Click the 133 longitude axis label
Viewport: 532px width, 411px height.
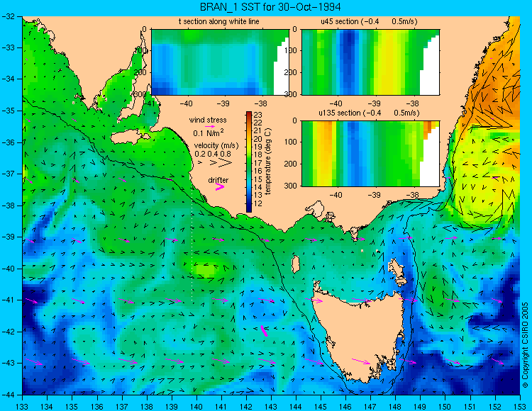click(23, 406)
